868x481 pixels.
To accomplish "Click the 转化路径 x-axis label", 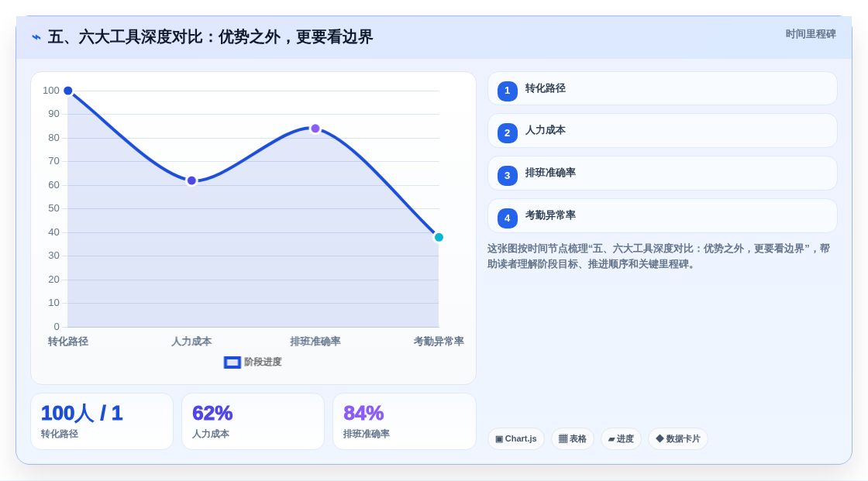I will click(68, 342).
